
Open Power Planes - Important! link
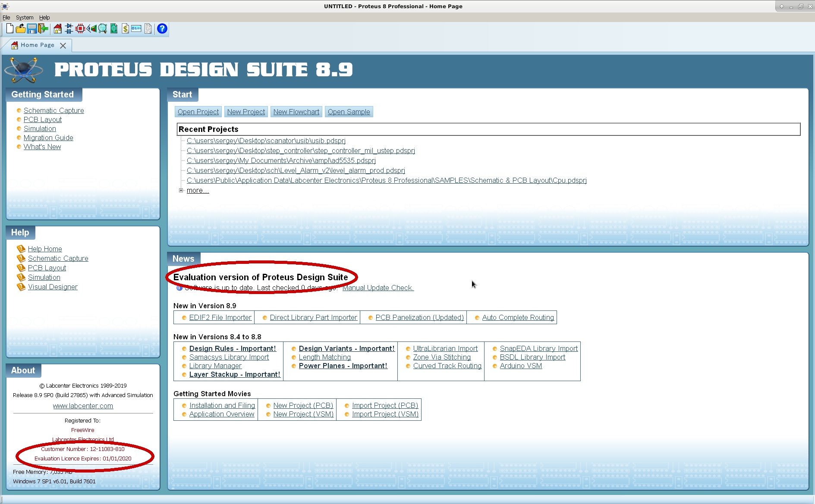click(x=343, y=366)
